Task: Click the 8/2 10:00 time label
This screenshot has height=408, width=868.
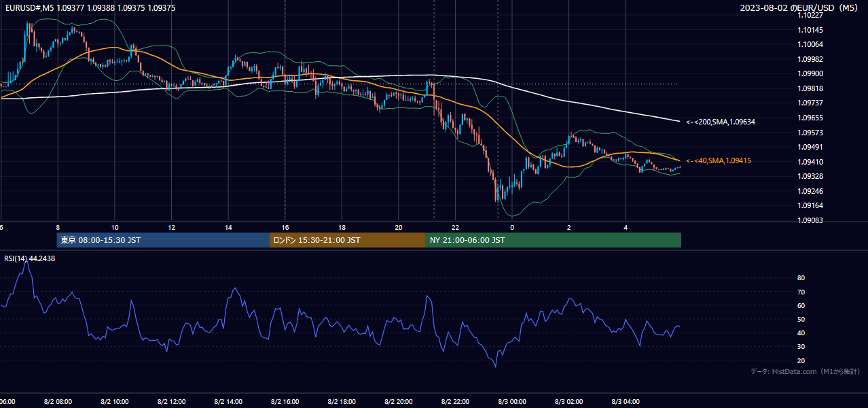Action: tap(115, 402)
